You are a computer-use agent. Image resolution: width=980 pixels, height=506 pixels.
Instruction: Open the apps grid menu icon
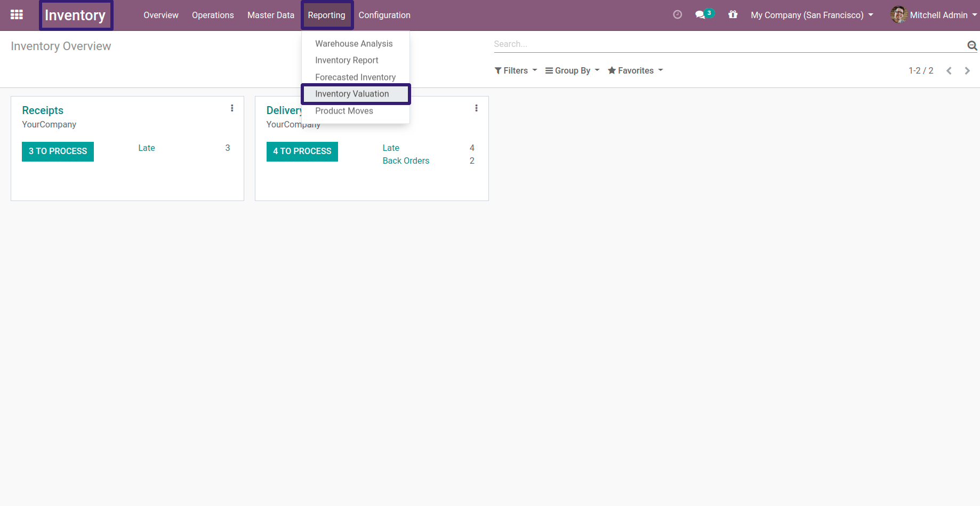[17, 15]
